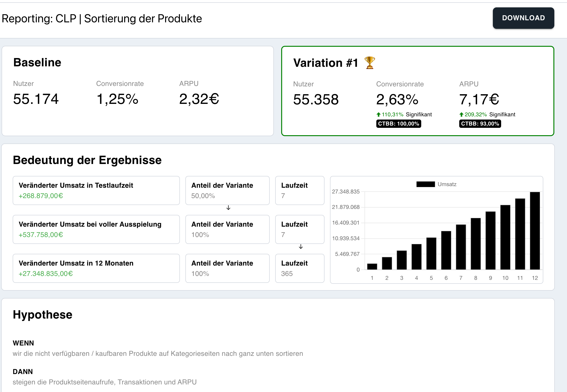Click green up arrow next to 110,31%
The width and height of the screenshot is (567, 392).
[x=378, y=114]
